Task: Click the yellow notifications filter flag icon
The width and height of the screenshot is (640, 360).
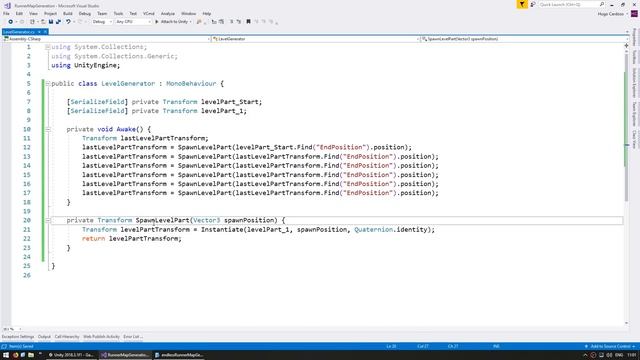Action: [x=522, y=4]
